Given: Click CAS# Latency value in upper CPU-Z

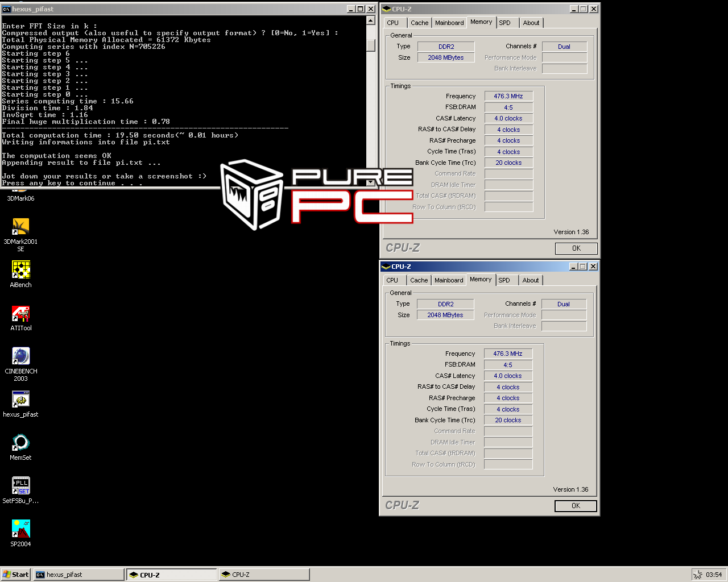Looking at the screenshot, I should click(508, 118).
